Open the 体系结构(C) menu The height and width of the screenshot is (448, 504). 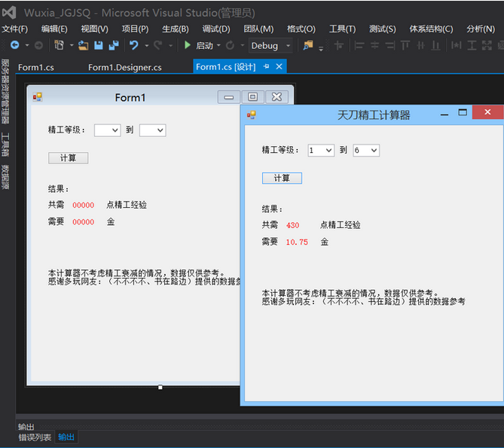click(431, 29)
